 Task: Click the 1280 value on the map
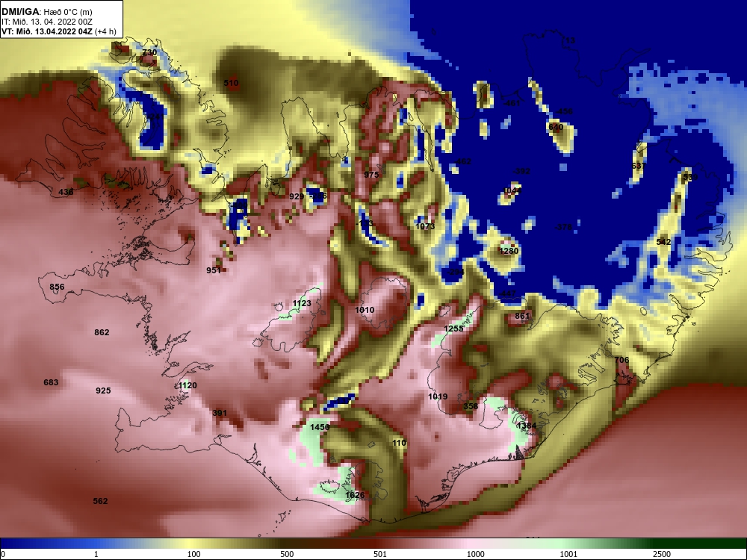(509, 251)
